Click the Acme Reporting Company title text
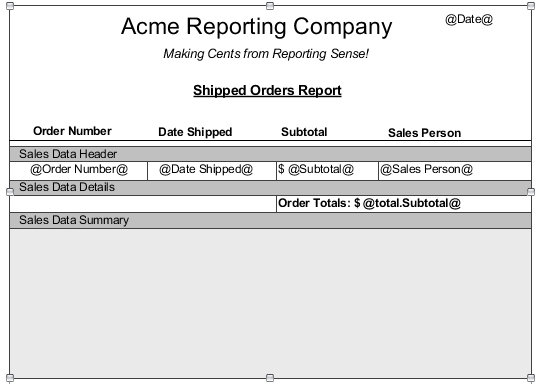The image size is (536, 384). coord(256,27)
